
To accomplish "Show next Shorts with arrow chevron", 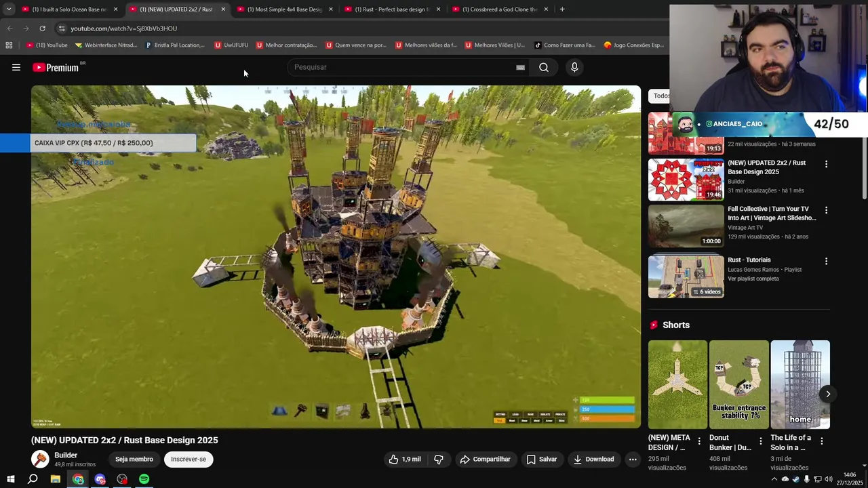I will (828, 394).
